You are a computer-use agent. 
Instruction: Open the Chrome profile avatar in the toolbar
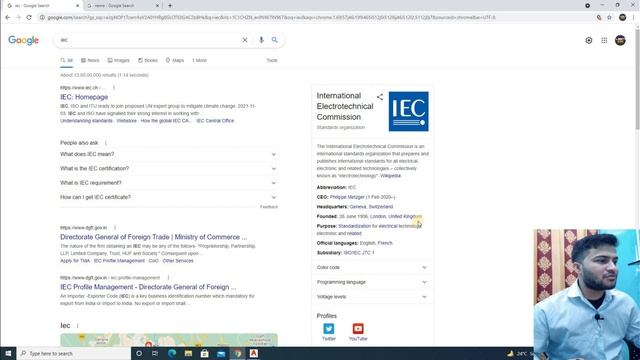pyautogui.click(x=622, y=18)
